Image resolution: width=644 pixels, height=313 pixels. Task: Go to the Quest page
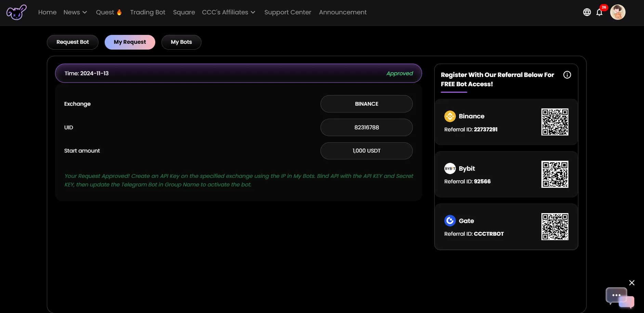pyautogui.click(x=109, y=12)
